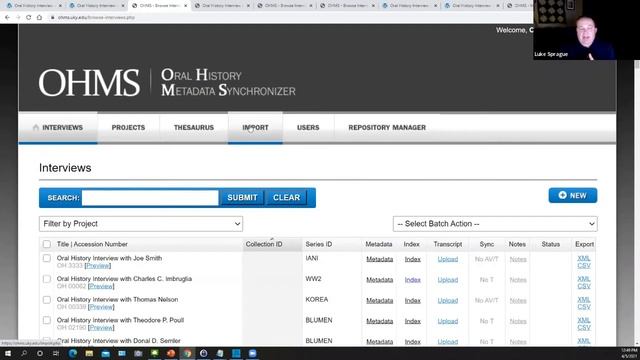Viewport: 640px width, 360px height.
Task: Export XML for Joe Smith interview
Action: 584,258
